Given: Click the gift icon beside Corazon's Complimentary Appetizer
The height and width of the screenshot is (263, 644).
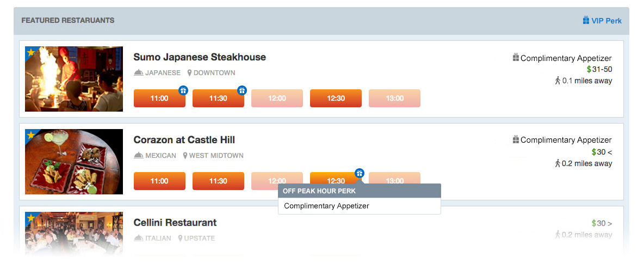Looking at the screenshot, I should click(x=516, y=139).
